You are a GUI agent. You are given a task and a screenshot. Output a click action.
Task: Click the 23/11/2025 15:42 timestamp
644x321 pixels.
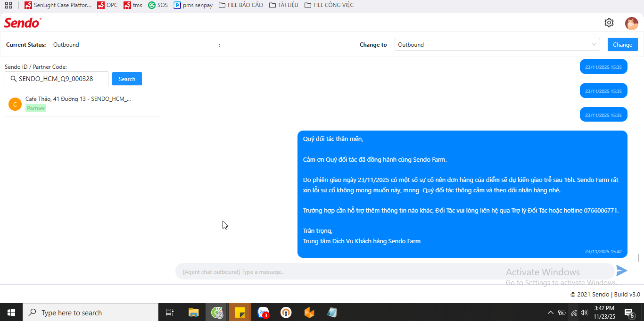tap(603, 252)
